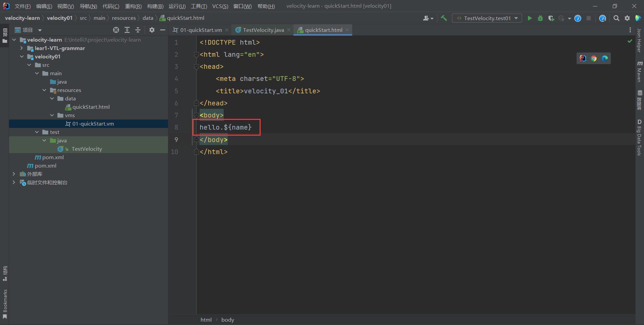Viewport: 644px width, 325px height.
Task: Open the Big Data Tools panel
Action: [x=639, y=138]
